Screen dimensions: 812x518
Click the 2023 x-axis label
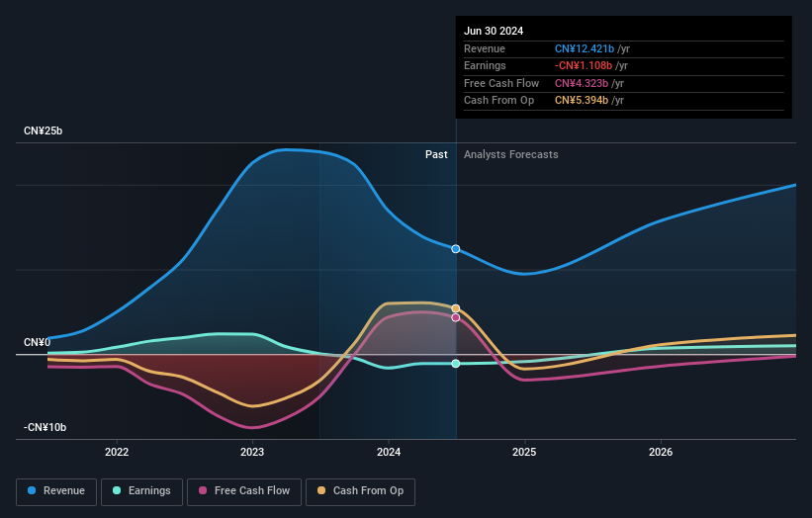tap(252, 452)
